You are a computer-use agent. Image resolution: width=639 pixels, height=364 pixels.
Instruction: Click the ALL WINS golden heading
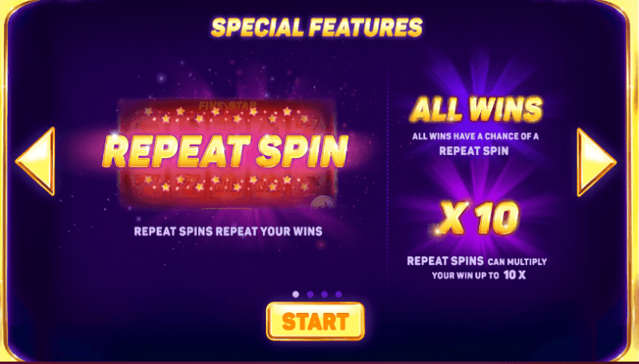click(x=475, y=109)
